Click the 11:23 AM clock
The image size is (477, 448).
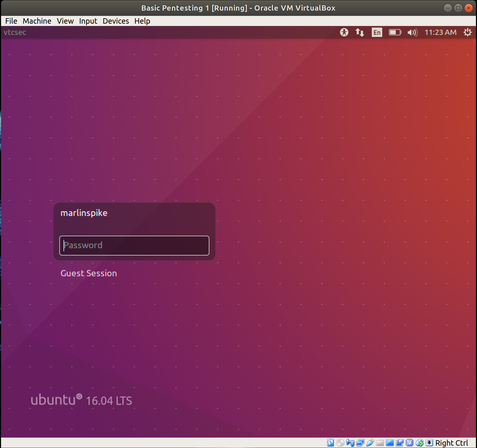click(440, 32)
